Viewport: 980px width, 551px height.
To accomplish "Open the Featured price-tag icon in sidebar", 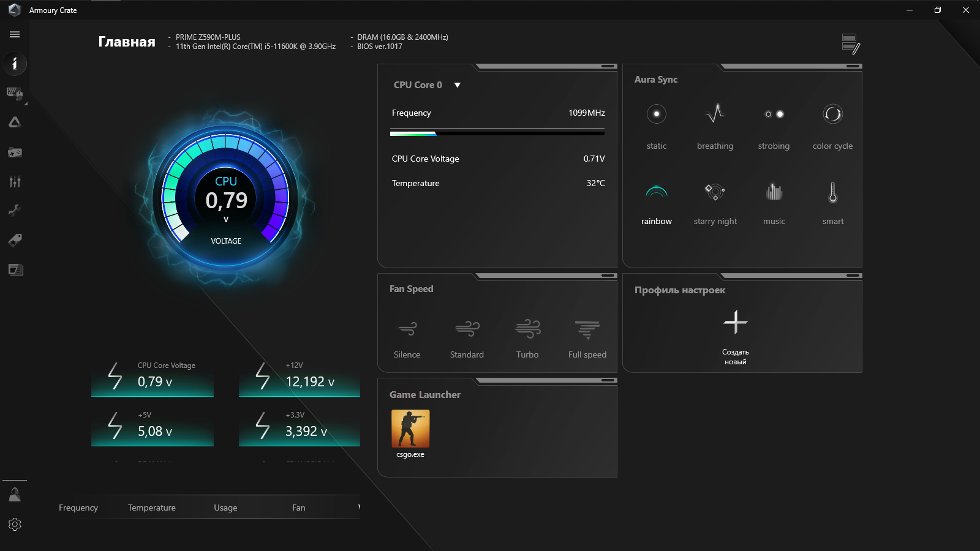I will coord(15,240).
